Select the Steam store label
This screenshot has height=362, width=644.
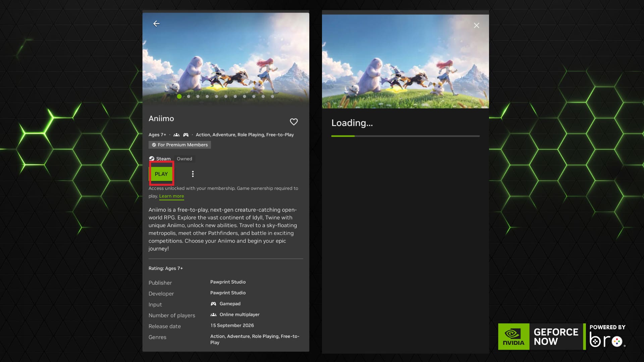click(x=163, y=159)
